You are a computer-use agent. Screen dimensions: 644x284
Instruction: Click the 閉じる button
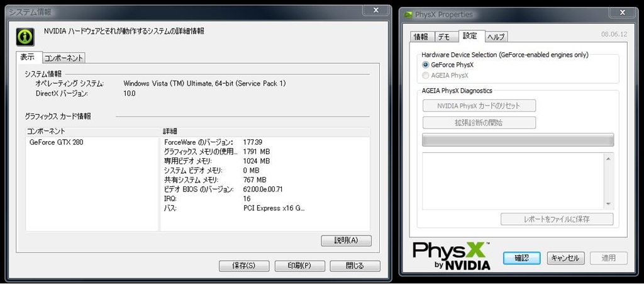click(x=355, y=266)
